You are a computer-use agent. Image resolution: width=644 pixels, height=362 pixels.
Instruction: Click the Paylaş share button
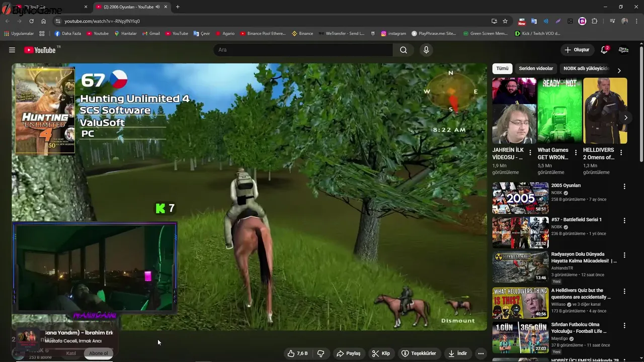(348, 353)
